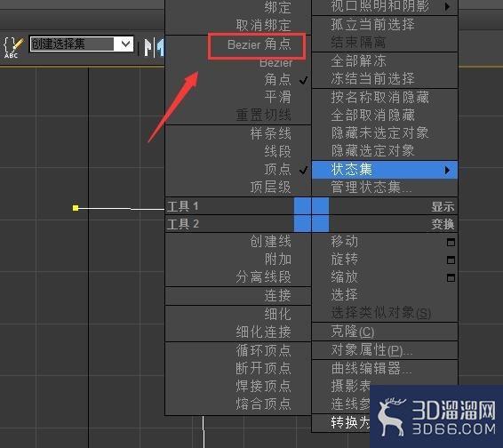Choose 循环顶点 command
This screenshot has height=448, width=503.
click(x=263, y=350)
